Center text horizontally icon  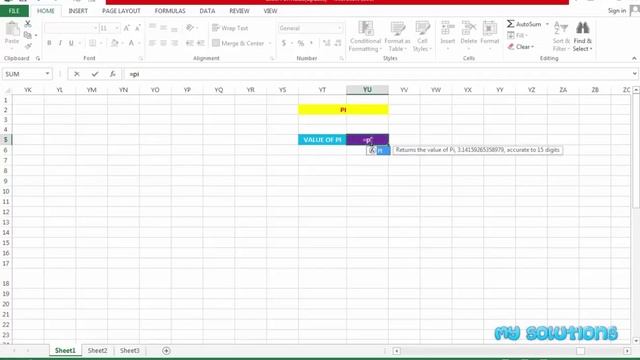(x=163, y=43)
